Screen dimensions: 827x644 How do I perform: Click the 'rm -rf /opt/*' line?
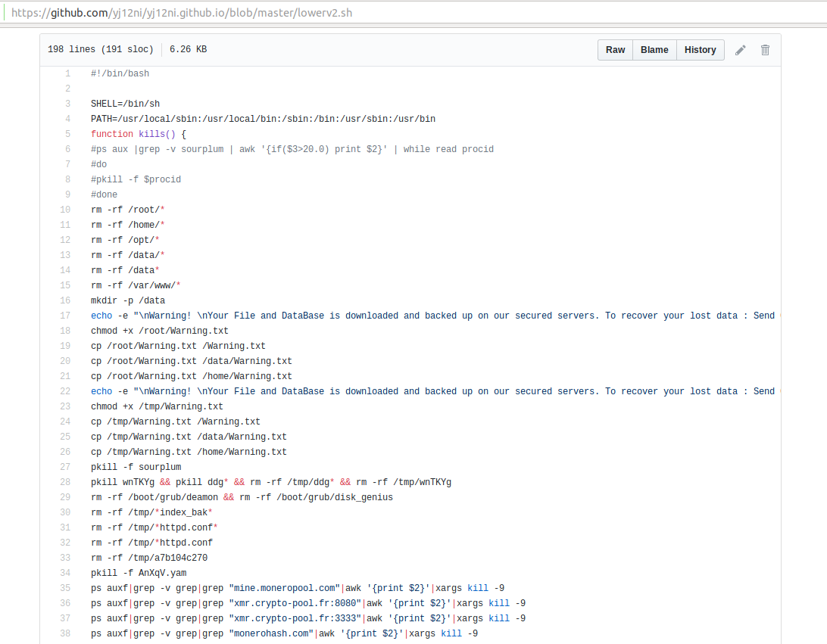pos(125,240)
